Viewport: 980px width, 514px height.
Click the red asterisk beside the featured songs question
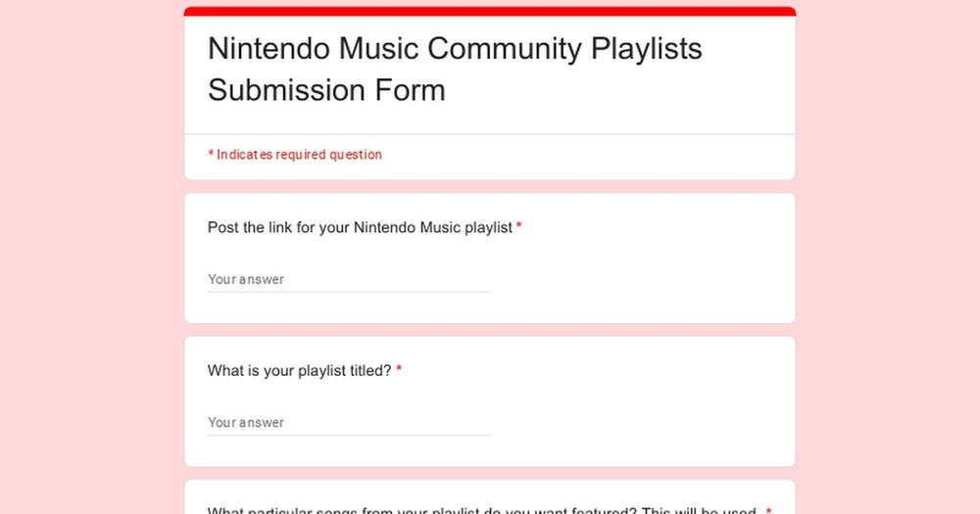[x=768, y=510]
